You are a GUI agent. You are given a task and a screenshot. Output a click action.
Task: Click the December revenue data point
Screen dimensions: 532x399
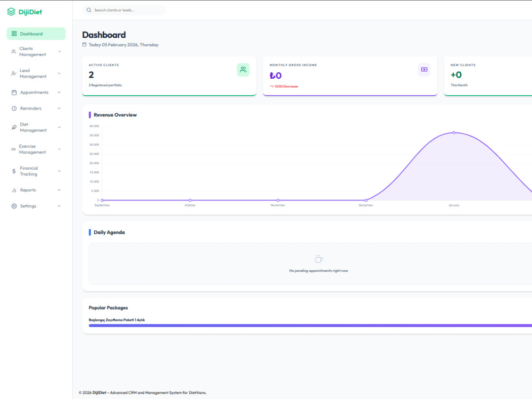(366, 200)
